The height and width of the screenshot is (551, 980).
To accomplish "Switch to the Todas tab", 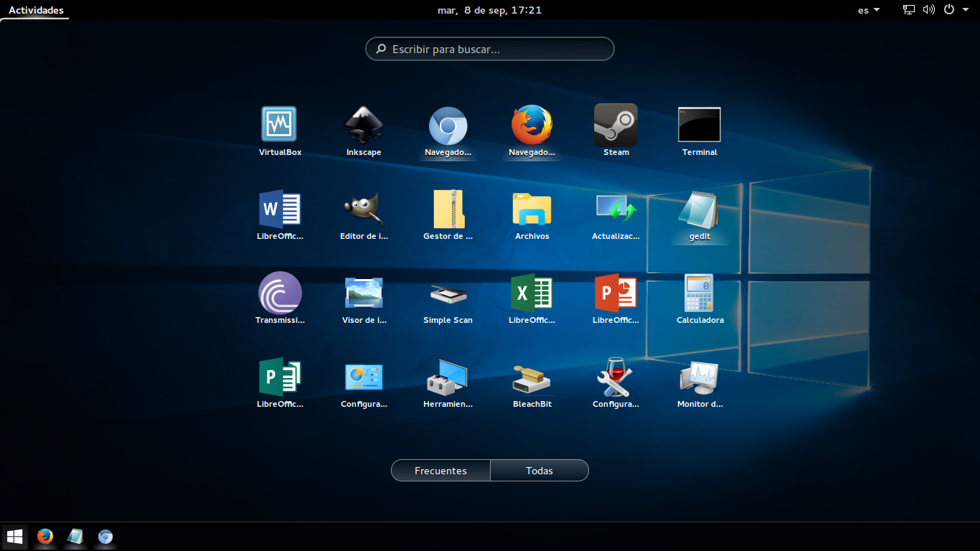I will 539,470.
